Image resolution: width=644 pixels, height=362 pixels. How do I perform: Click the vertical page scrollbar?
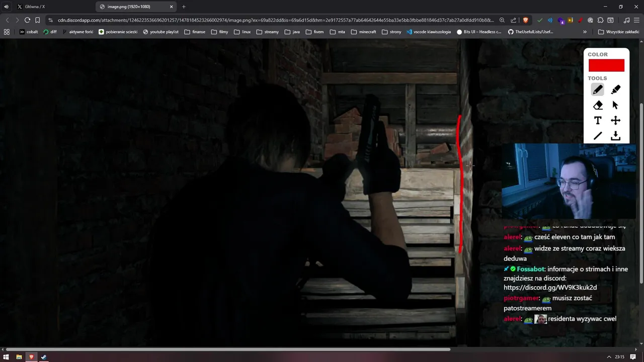641,194
